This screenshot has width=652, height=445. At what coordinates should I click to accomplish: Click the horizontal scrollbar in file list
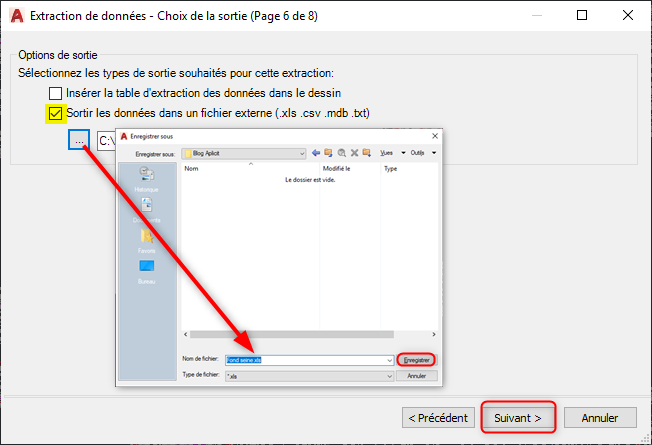click(300, 334)
